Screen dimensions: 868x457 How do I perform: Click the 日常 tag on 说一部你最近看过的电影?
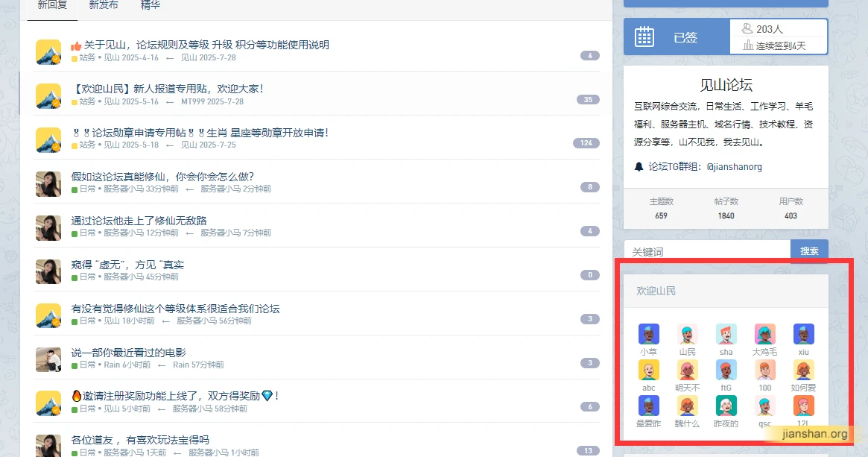[x=87, y=365]
